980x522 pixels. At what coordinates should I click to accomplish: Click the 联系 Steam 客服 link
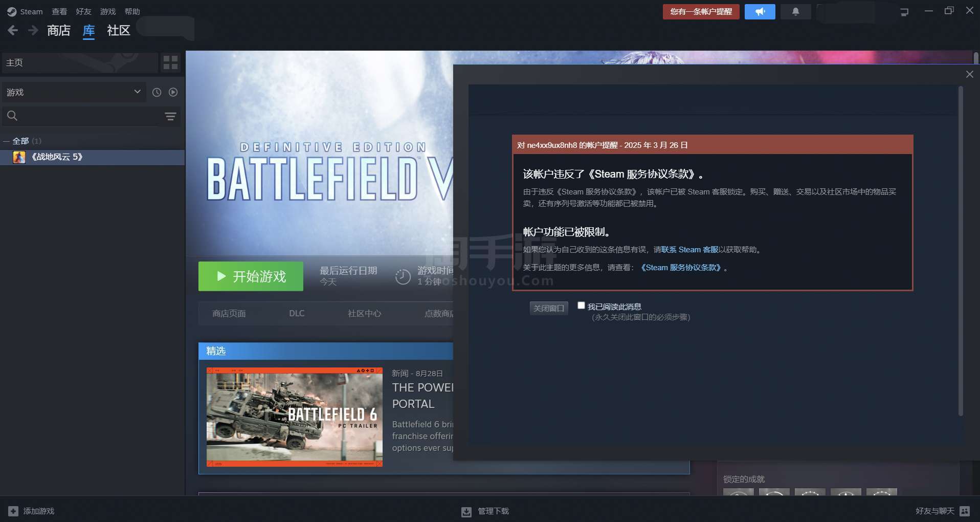pyautogui.click(x=689, y=250)
